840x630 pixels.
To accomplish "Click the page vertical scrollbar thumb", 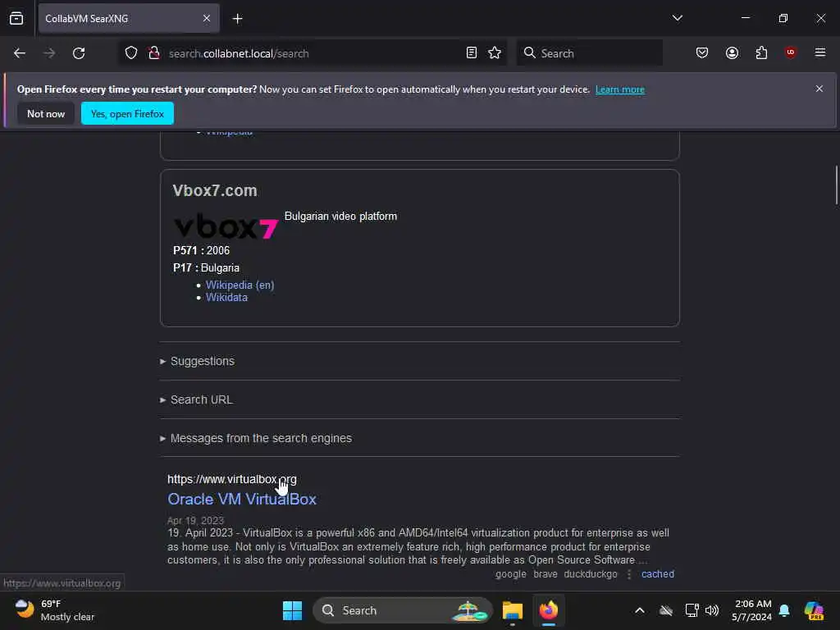I will (x=836, y=185).
